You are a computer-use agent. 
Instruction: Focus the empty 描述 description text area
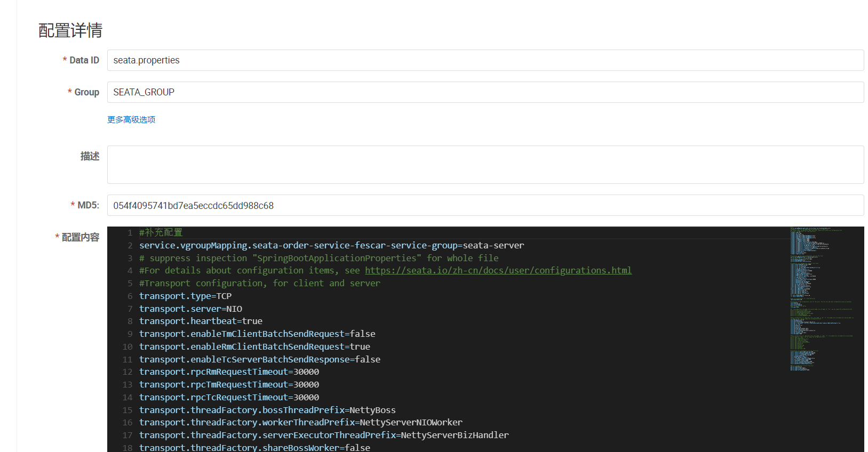(x=485, y=165)
